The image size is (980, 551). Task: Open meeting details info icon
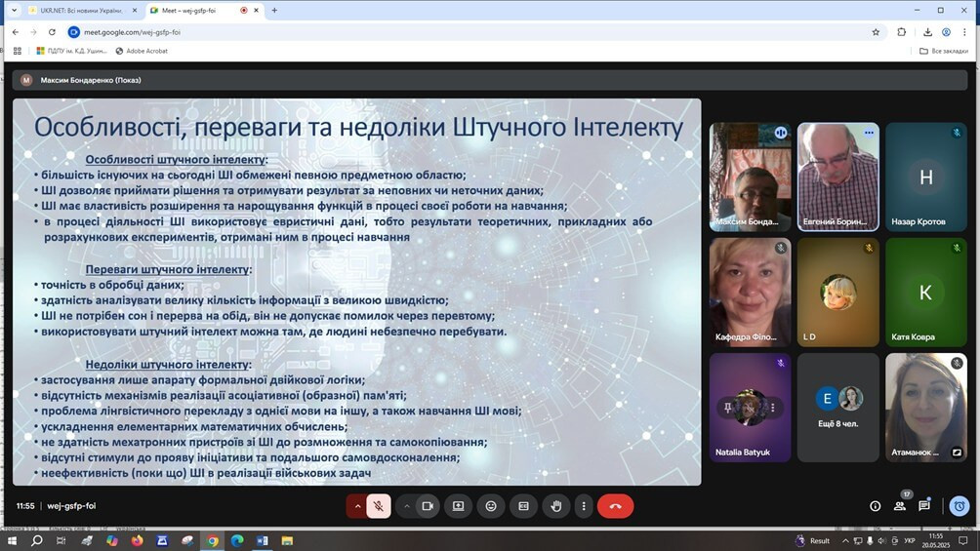point(875,506)
